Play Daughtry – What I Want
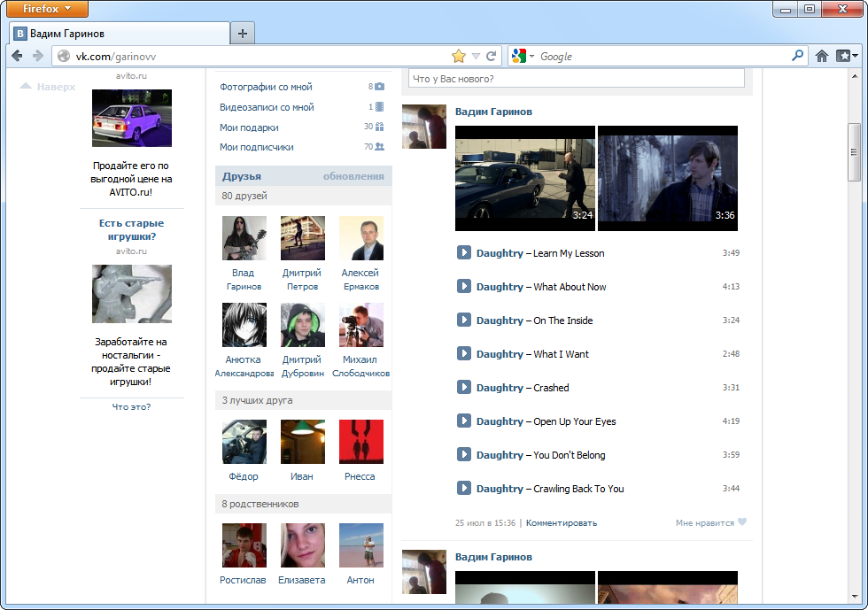This screenshot has width=868, height=610. [x=463, y=353]
